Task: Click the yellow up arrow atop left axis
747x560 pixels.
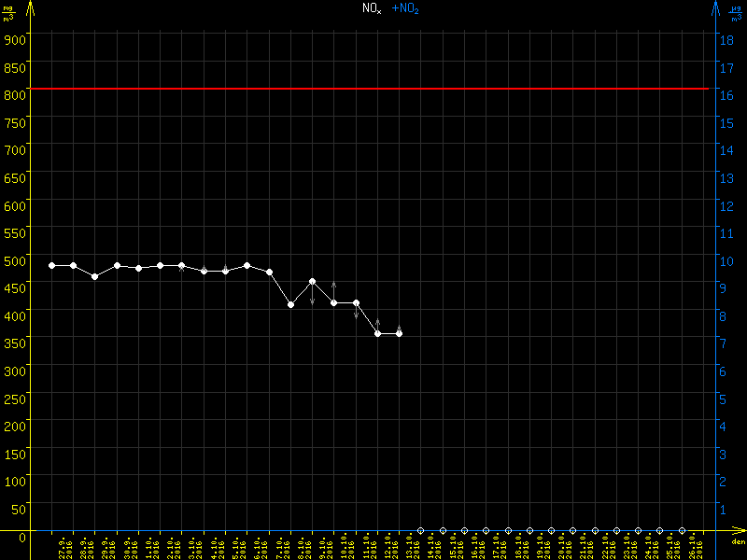Action: tap(30, 9)
